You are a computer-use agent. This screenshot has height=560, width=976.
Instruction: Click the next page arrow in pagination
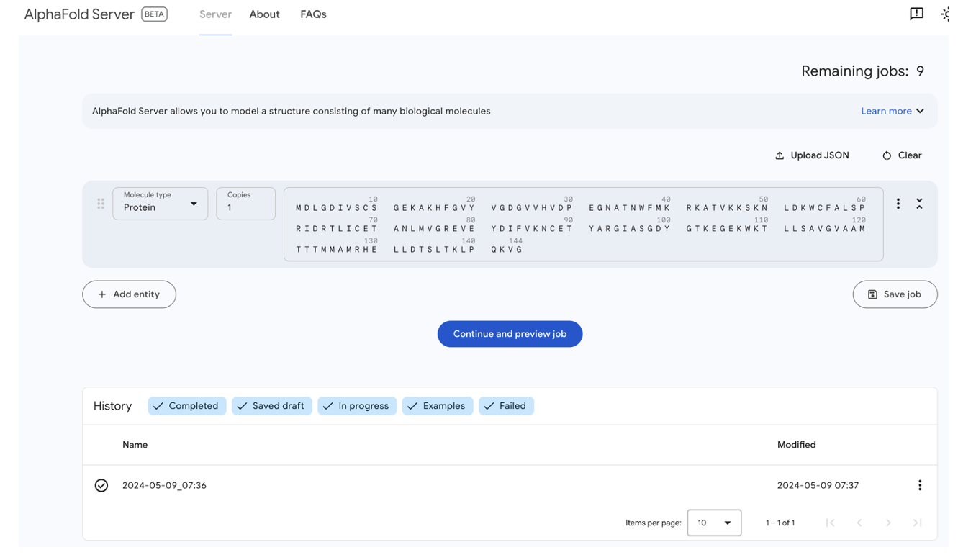pos(888,523)
